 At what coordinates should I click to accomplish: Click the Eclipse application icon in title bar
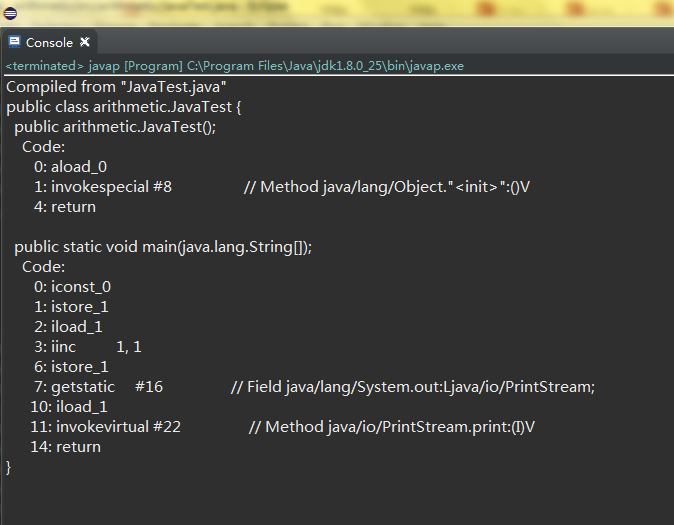click(10, 13)
